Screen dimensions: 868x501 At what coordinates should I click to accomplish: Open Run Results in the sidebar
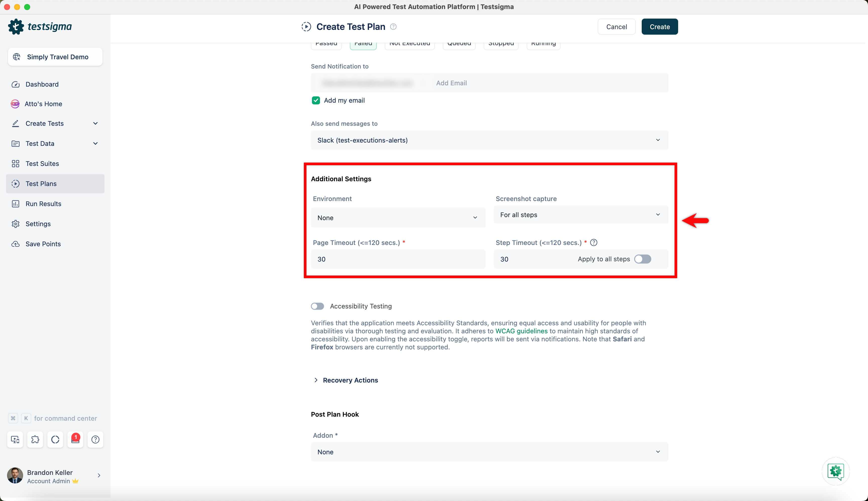point(43,204)
